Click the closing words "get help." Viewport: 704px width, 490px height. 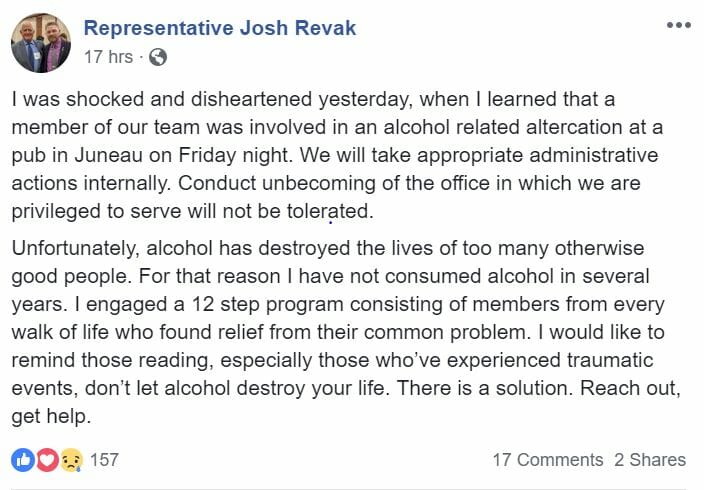tap(51, 417)
